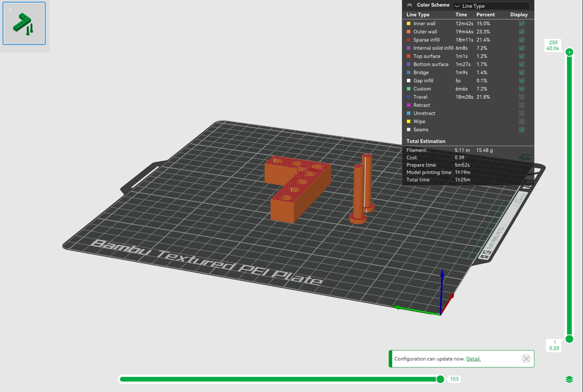The image size is (583, 392).
Task: Toggle Sparse infill display checkbox
Action: click(x=522, y=40)
